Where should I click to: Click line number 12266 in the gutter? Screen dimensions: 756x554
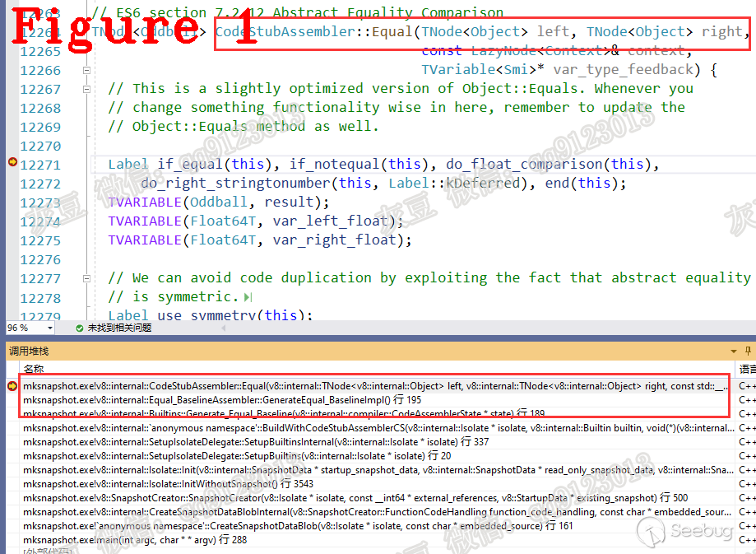pyautogui.click(x=40, y=71)
